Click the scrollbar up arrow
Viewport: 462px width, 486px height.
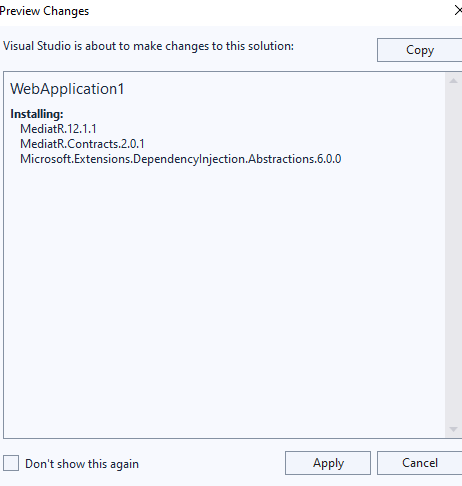coord(453,81)
